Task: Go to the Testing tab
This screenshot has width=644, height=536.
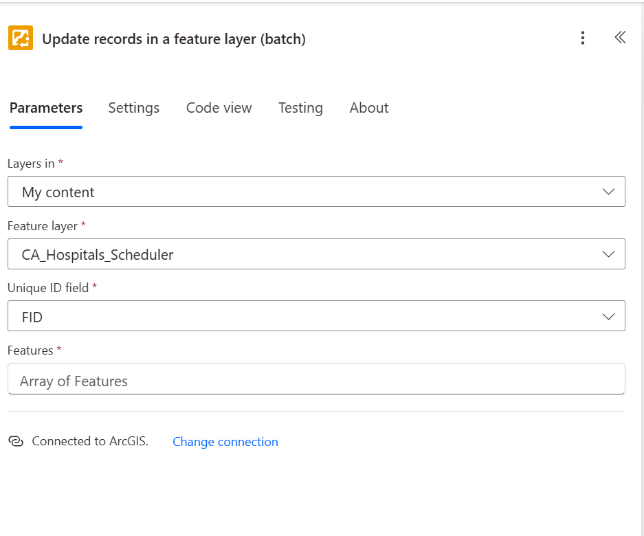Action: click(301, 108)
